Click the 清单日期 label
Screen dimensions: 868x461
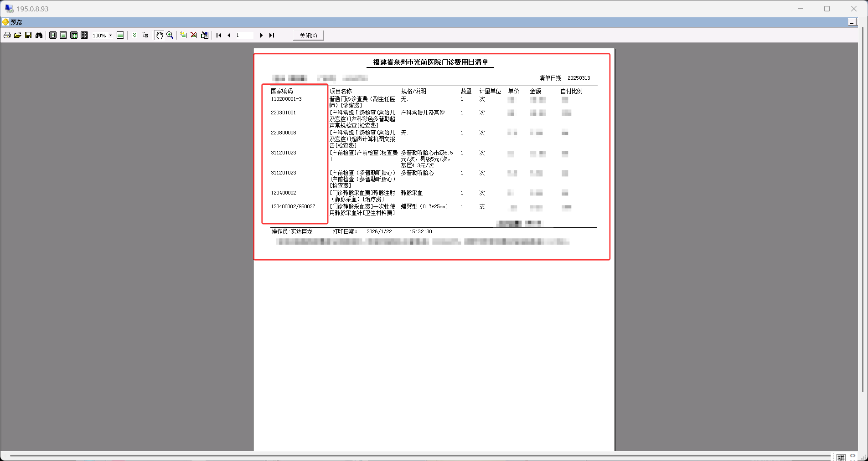click(x=550, y=78)
